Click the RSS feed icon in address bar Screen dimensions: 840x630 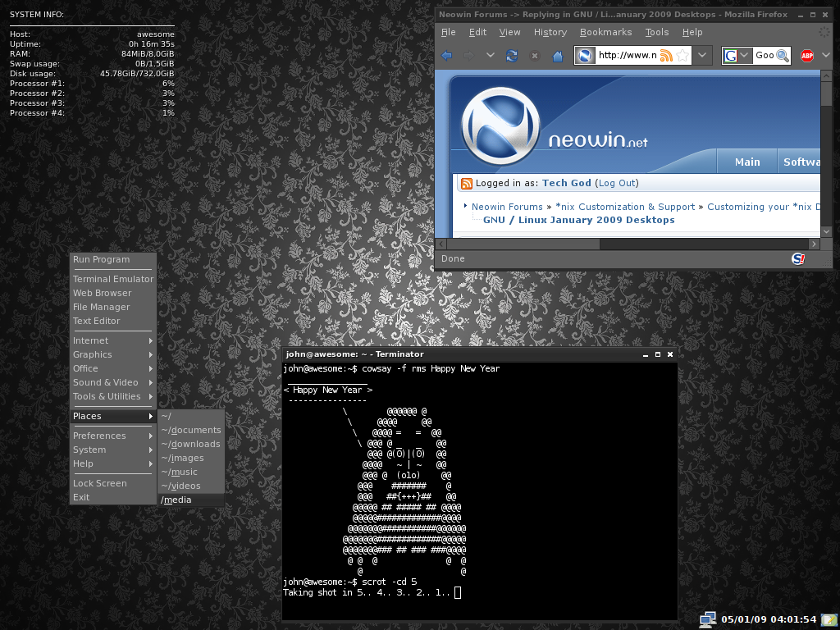666,56
